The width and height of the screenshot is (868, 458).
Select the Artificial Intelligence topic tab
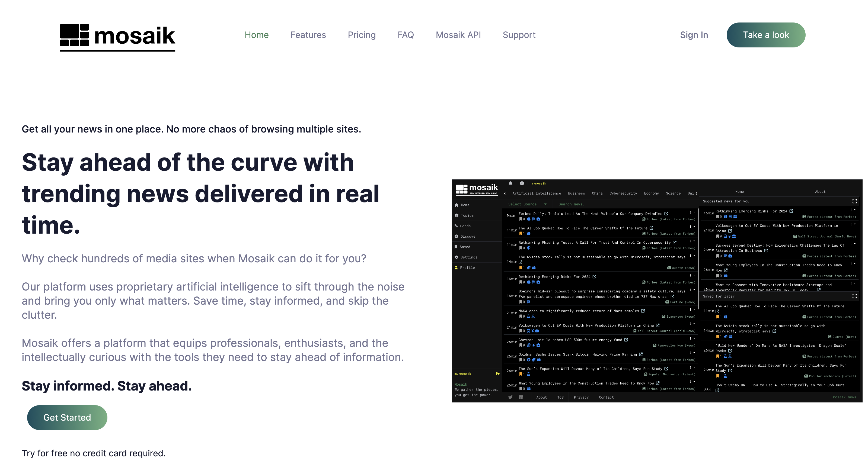point(537,194)
